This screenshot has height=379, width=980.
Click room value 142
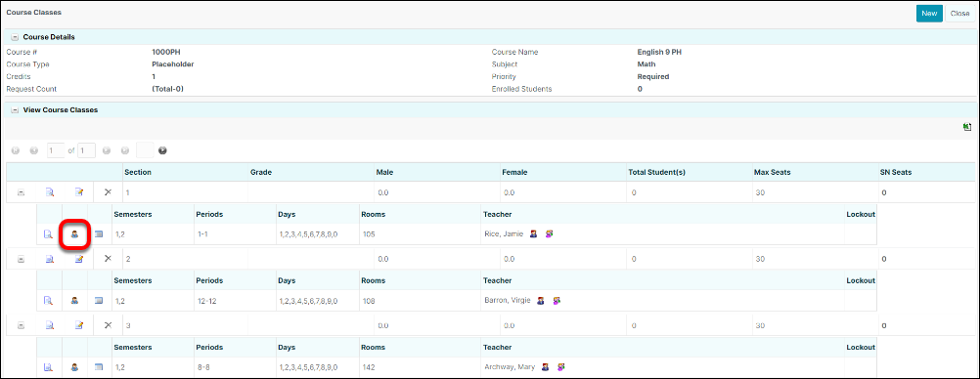368,367
